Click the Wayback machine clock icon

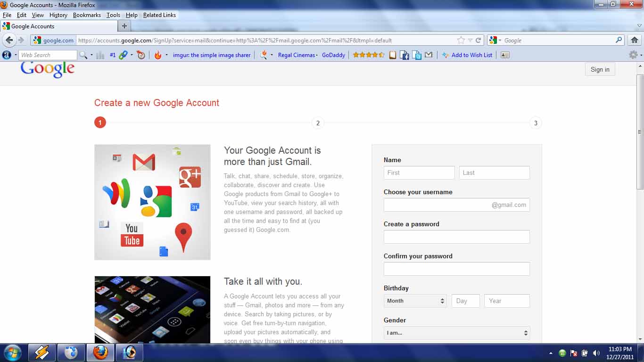point(141,55)
